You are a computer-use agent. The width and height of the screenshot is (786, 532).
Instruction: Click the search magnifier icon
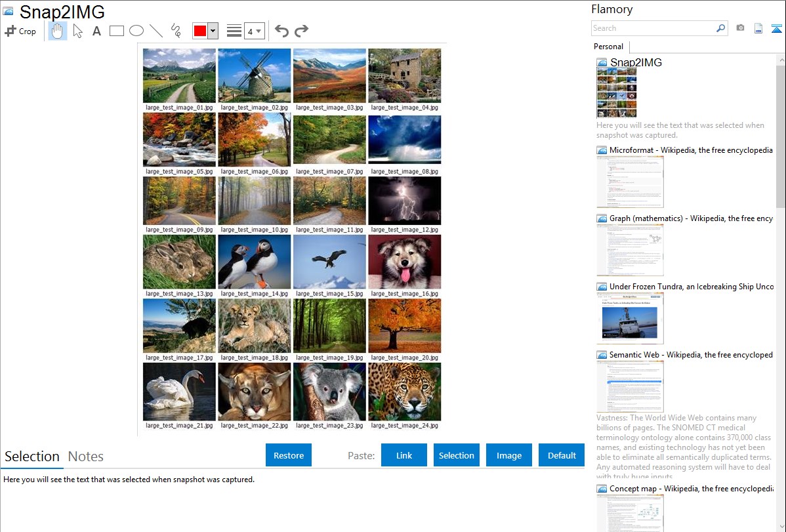721,28
